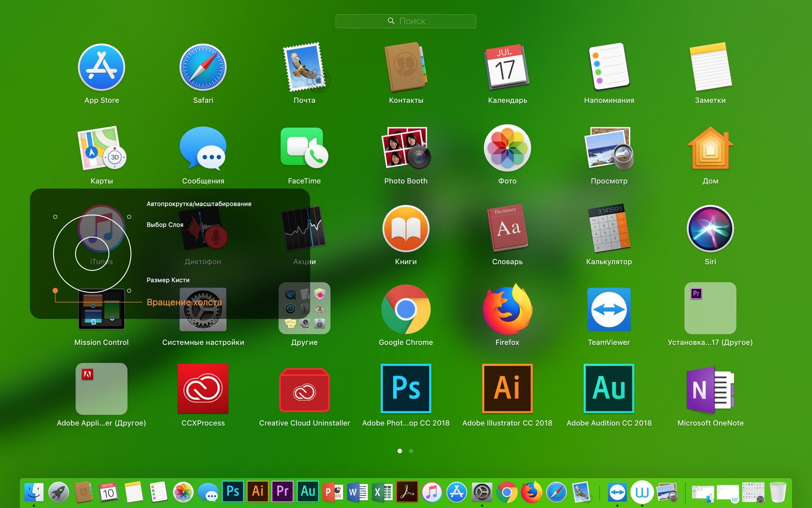Open Mission Control
812x508 pixels.
(x=101, y=309)
